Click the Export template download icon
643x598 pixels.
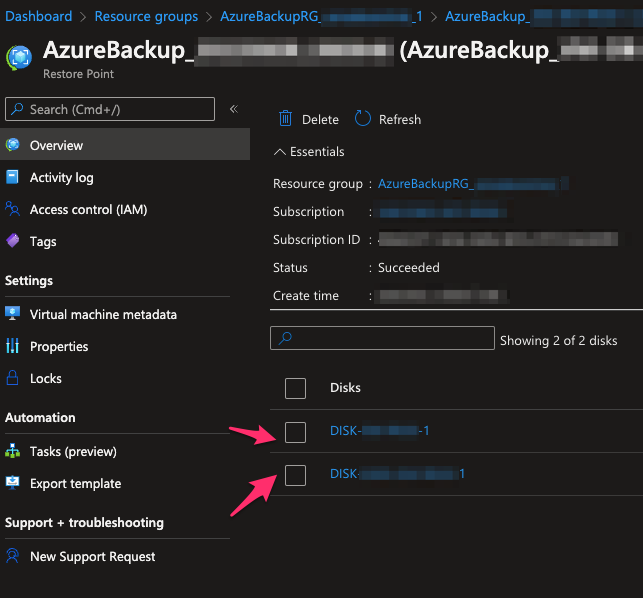point(12,483)
